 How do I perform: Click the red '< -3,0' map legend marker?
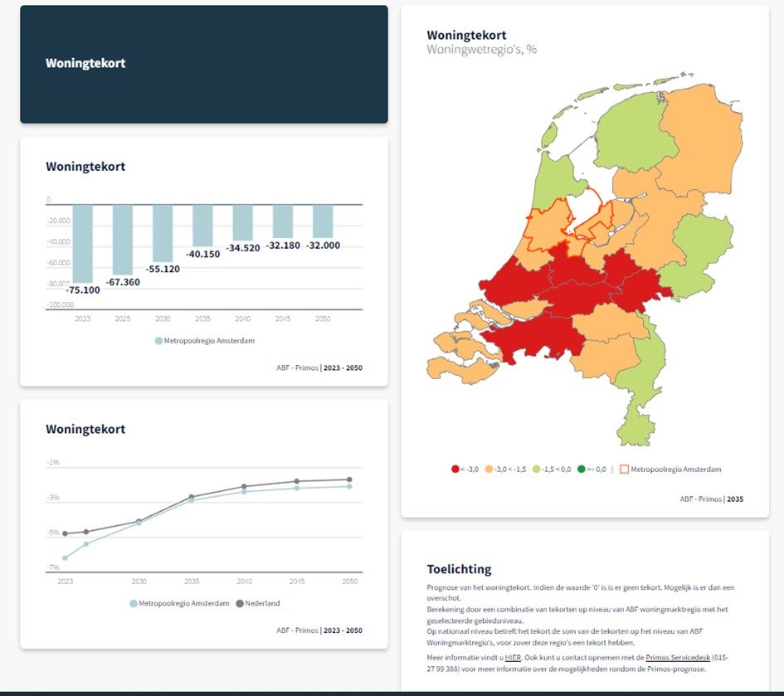[455, 470]
